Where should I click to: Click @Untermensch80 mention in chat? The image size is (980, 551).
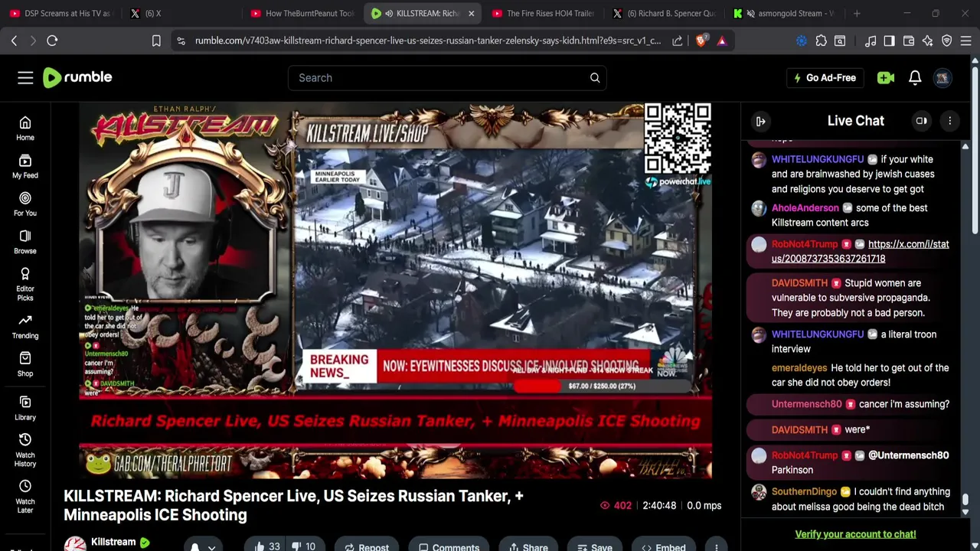(908, 455)
